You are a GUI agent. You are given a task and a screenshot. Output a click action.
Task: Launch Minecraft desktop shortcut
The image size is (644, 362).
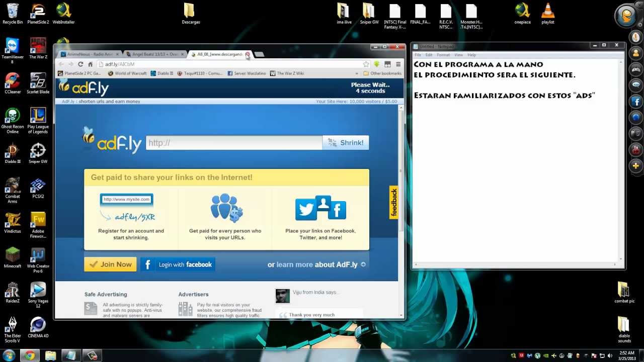(13, 257)
